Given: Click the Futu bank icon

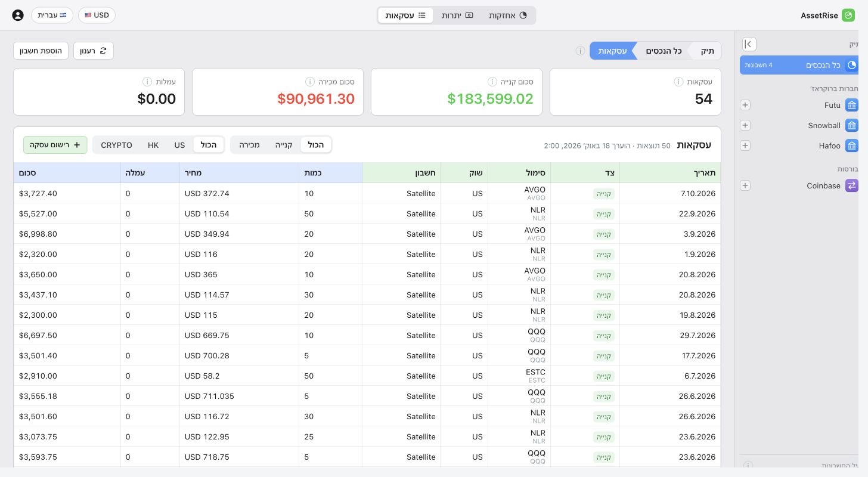Looking at the screenshot, I should click(852, 106).
